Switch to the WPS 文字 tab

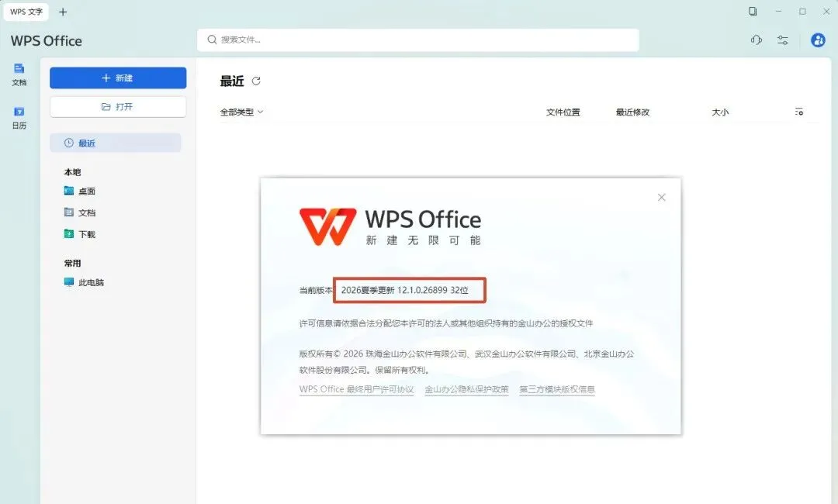pos(26,12)
